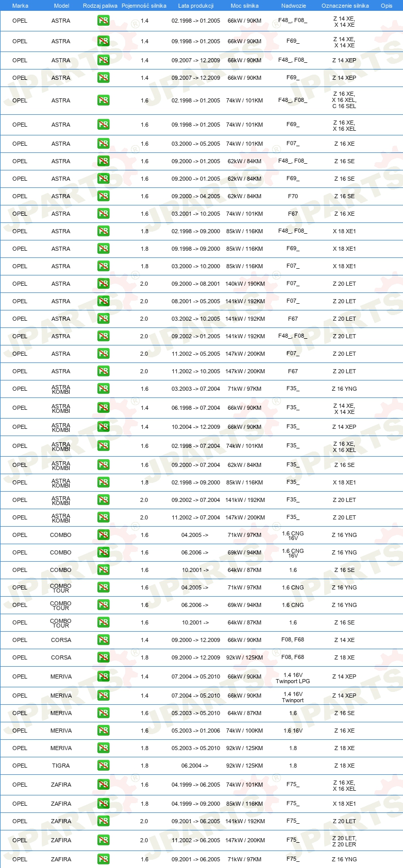Click fuel icon in ASTRA KOMBI 147kW / 200KM row
The height and width of the screenshot is (868, 403).
(103, 517)
